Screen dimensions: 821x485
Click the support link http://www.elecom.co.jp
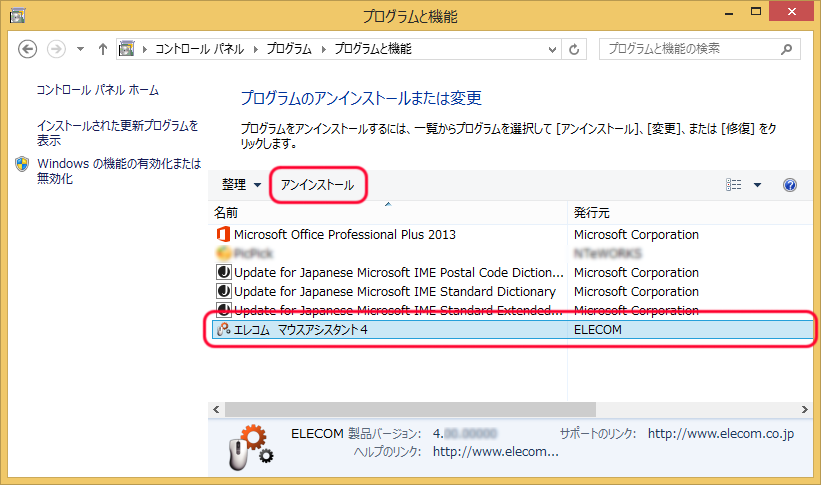720,434
